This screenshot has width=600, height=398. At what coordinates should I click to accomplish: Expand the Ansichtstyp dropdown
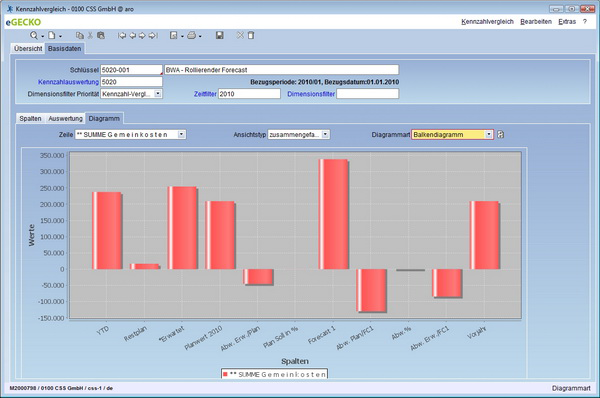(x=325, y=134)
